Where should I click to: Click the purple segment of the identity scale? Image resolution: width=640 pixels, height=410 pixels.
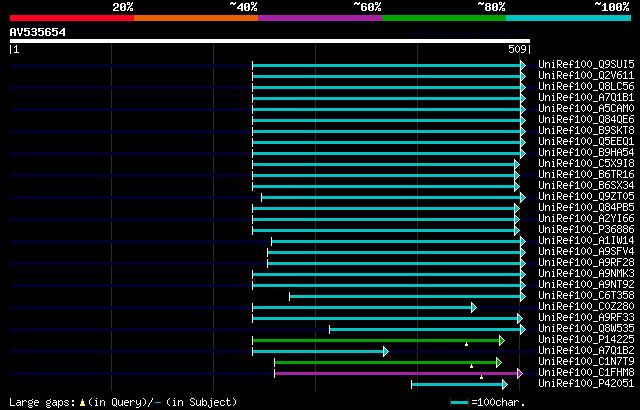point(320,18)
